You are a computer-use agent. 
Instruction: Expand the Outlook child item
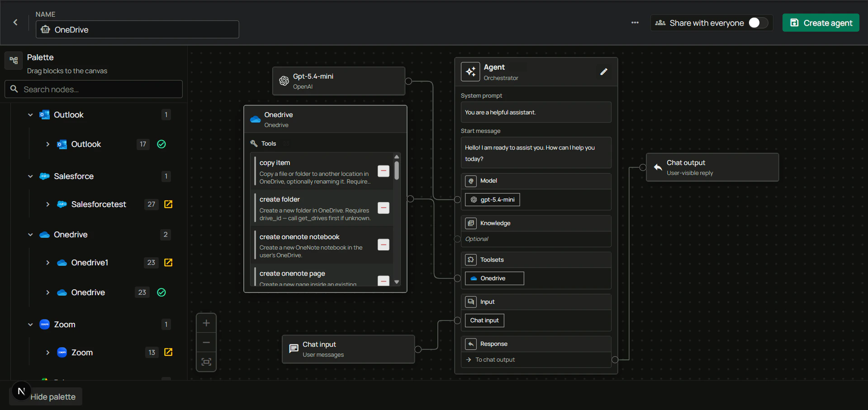pyautogui.click(x=48, y=144)
